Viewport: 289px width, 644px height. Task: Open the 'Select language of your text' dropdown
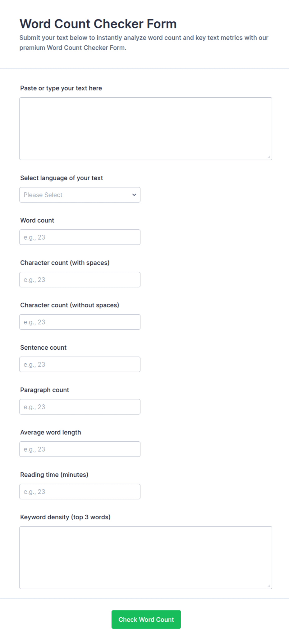80,195
